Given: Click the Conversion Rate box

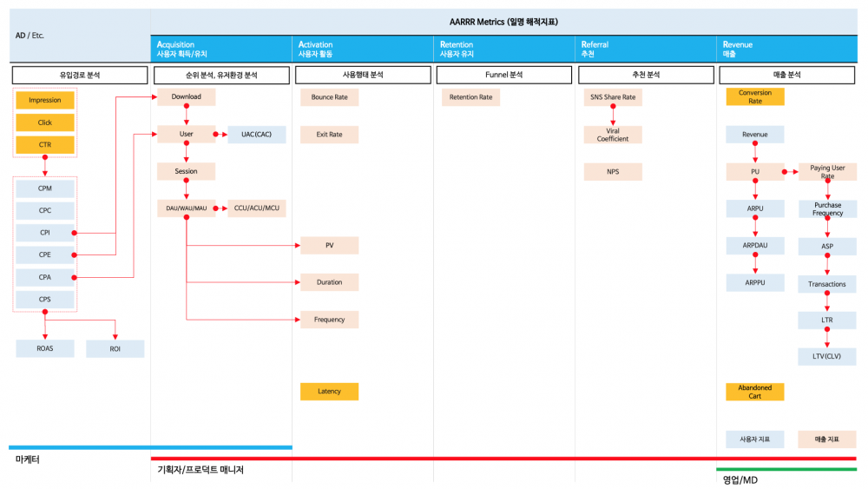Looking at the screenshot, I should coord(755,96).
